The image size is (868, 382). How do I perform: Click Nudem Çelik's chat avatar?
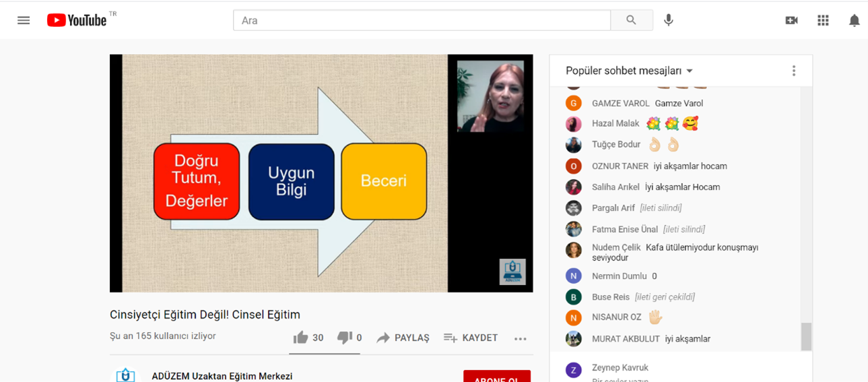[573, 250]
